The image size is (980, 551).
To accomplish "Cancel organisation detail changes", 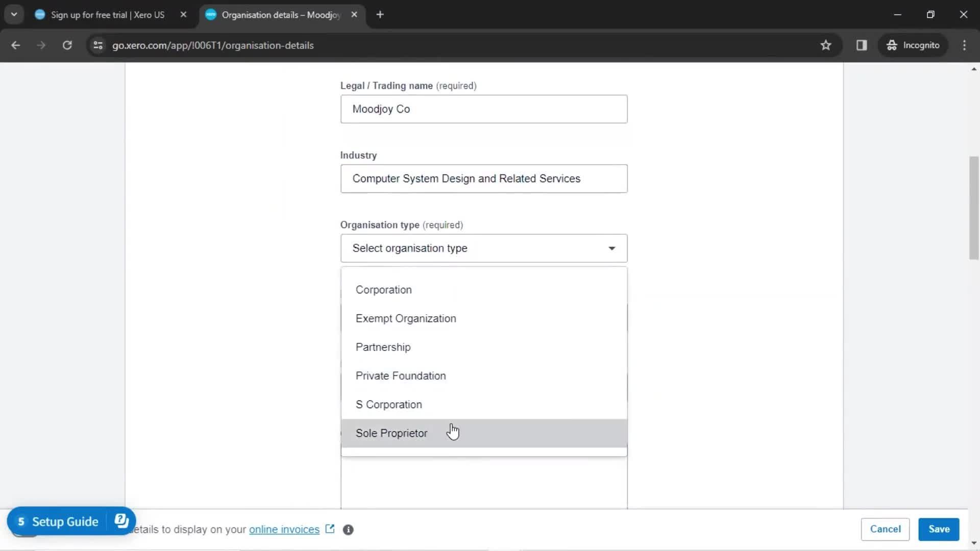I will tap(885, 529).
